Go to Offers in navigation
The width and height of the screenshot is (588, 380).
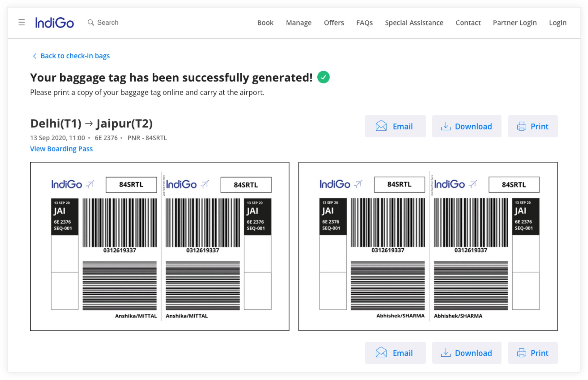point(334,23)
